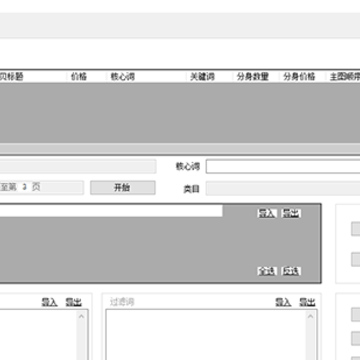Click the page number field before 页
The width and height of the screenshot is (360, 360).
point(24,187)
